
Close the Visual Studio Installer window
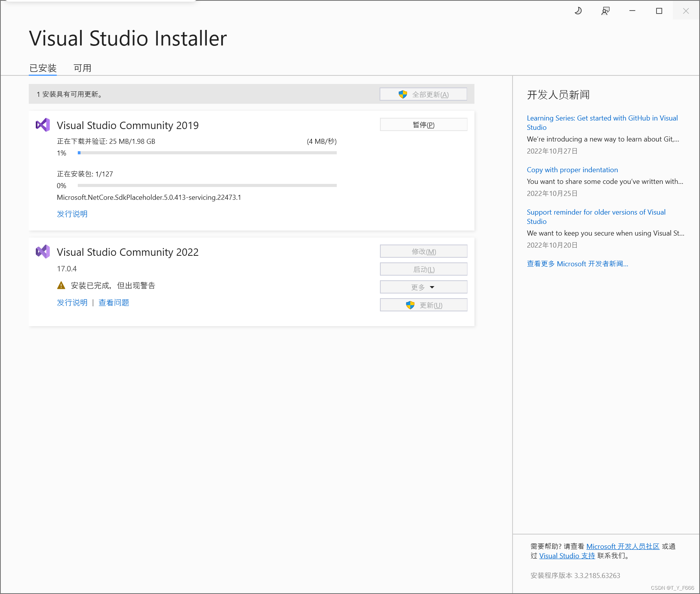click(686, 11)
